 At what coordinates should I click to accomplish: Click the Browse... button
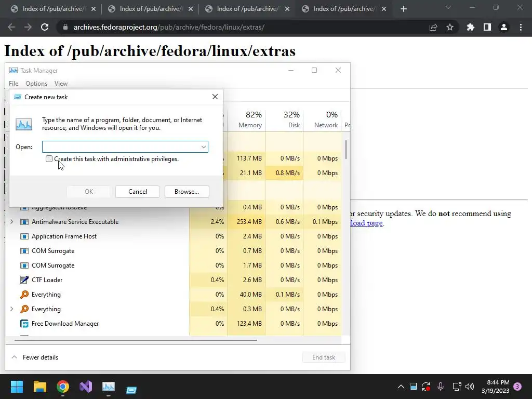(x=187, y=192)
